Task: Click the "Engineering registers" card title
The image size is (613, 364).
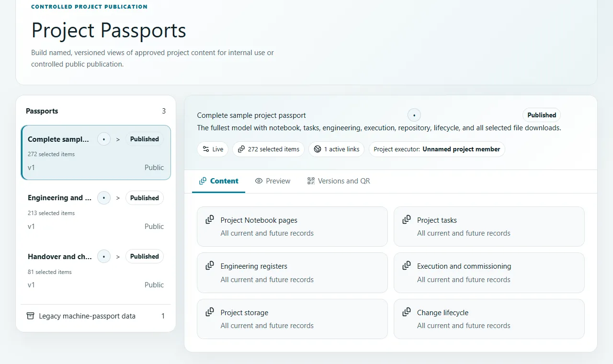Action: tap(254, 266)
